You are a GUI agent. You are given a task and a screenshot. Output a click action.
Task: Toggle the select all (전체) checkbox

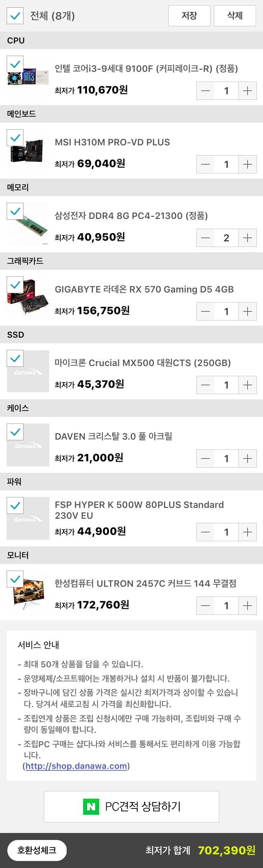(15, 16)
